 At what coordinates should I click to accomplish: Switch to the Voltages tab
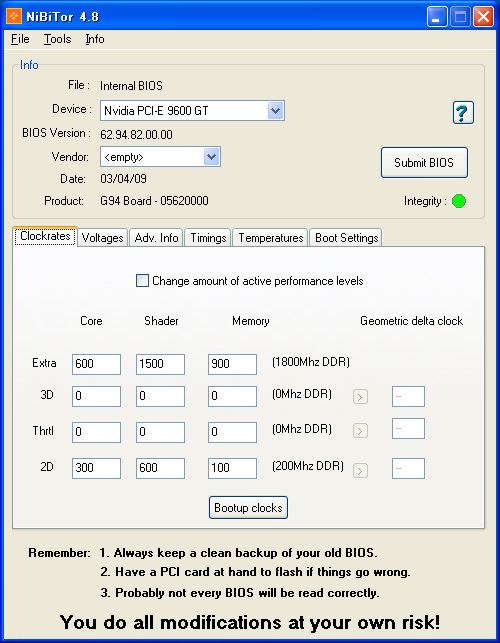103,238
